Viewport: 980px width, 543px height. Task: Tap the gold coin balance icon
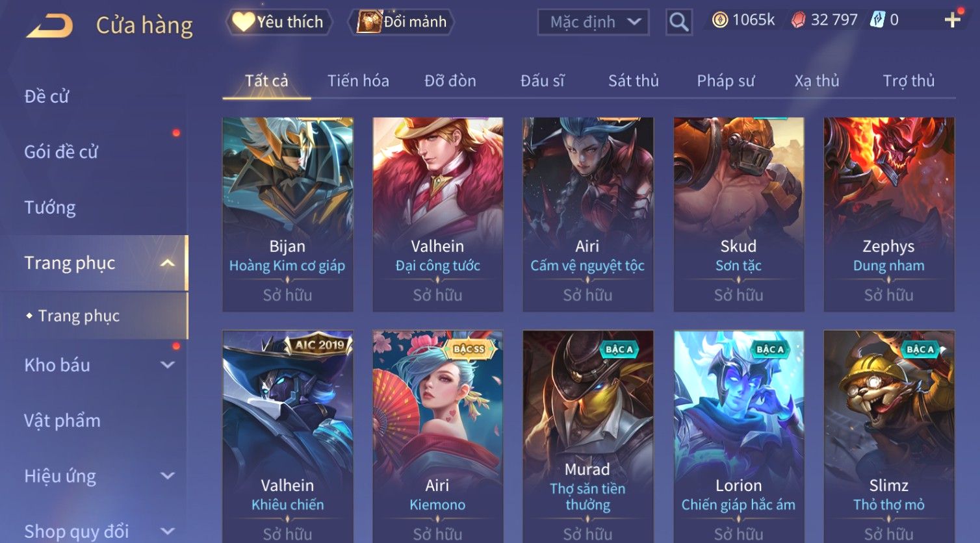tap(719, 20)
